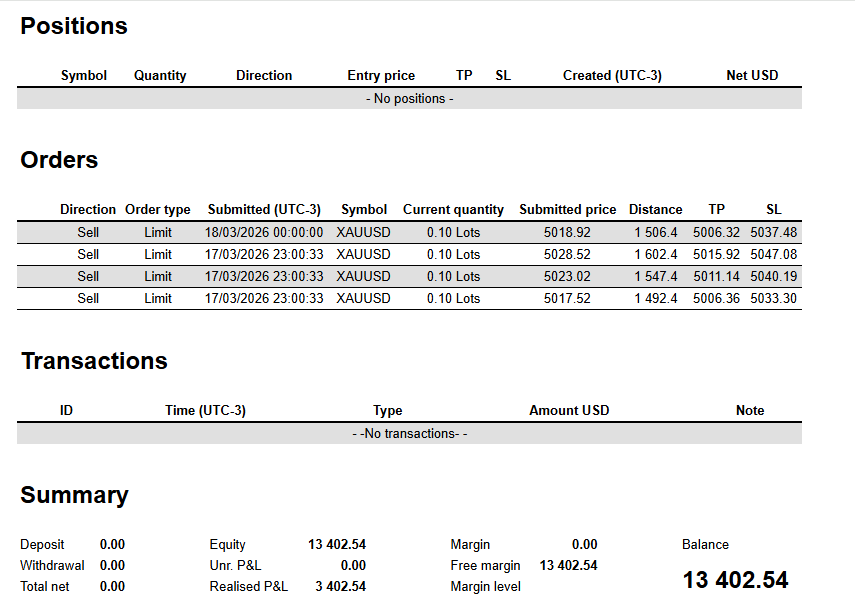The height and width of the screenshot is (599, 855).
Task: Click the Orders section heading
Action: 59,160
